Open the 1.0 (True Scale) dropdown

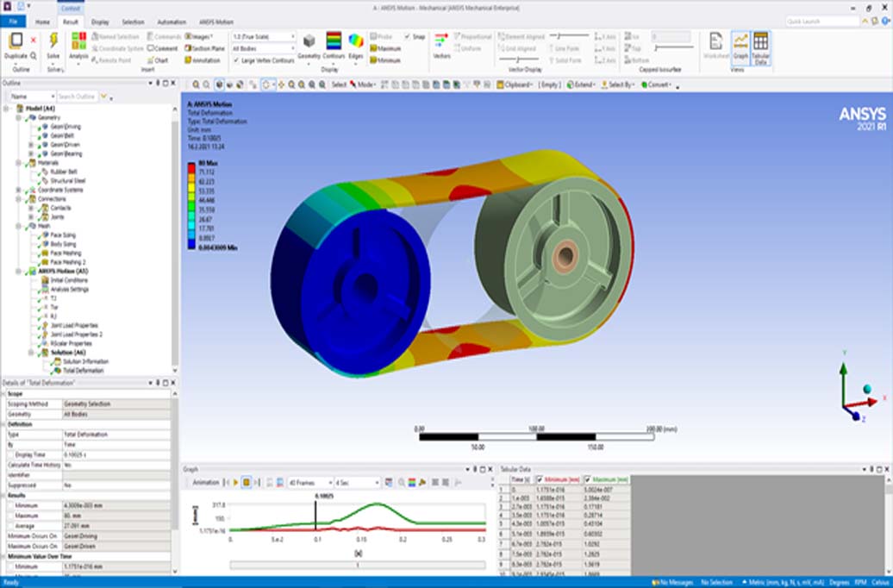pyautogui.click(x=264, y=36)
